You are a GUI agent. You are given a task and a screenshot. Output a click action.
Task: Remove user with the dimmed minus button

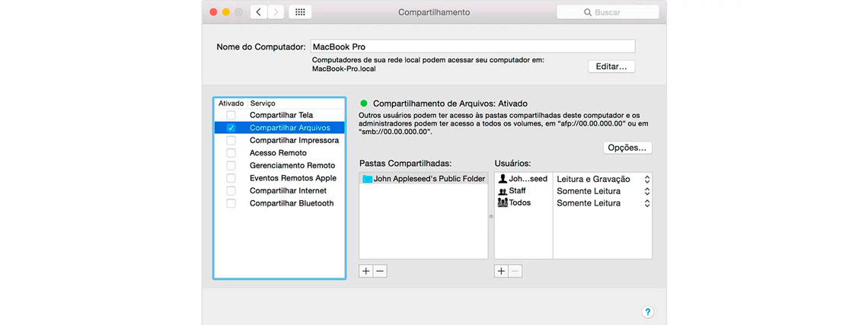[x=515, y=271]
